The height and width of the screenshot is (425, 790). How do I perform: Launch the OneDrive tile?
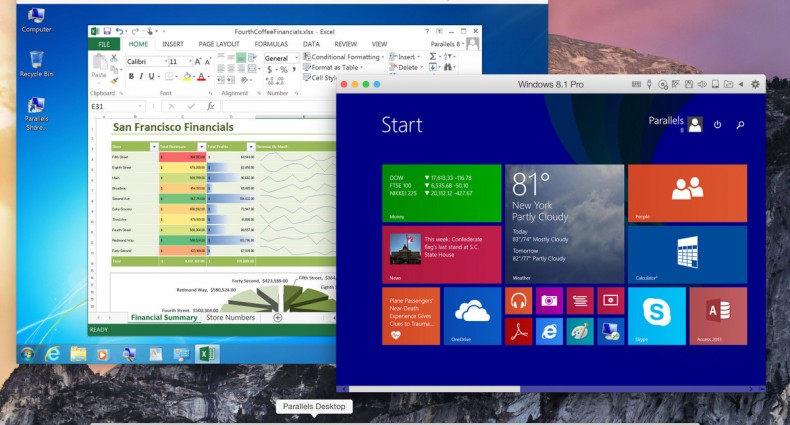[x=472, y=315]
